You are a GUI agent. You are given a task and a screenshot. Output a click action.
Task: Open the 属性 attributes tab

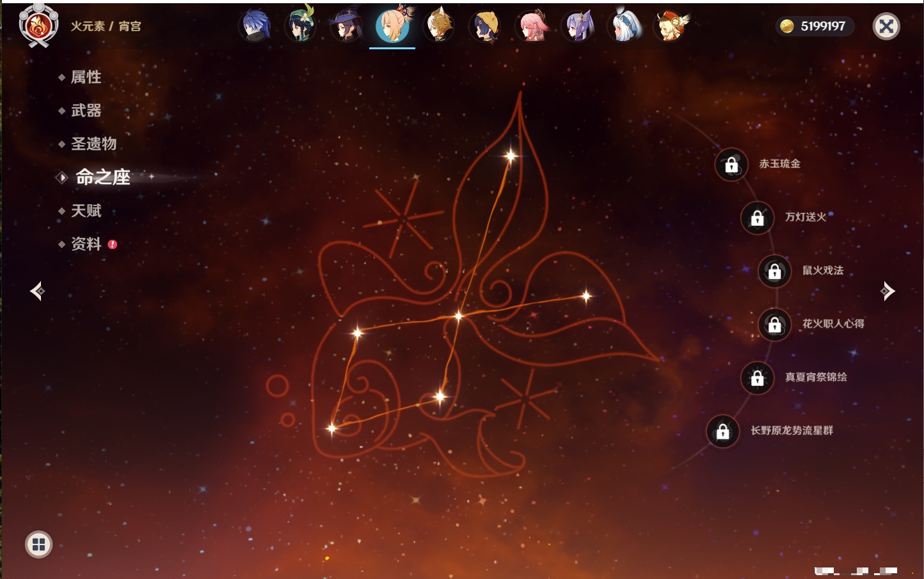pos(86,77)
